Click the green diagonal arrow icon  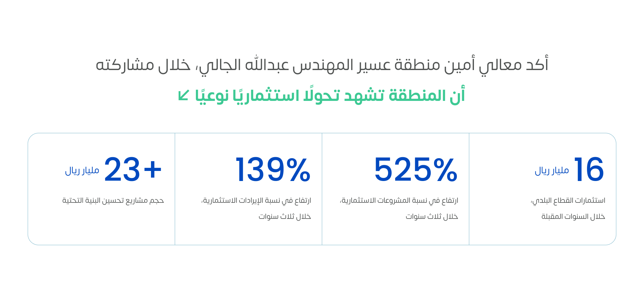[x=184, y=96]
